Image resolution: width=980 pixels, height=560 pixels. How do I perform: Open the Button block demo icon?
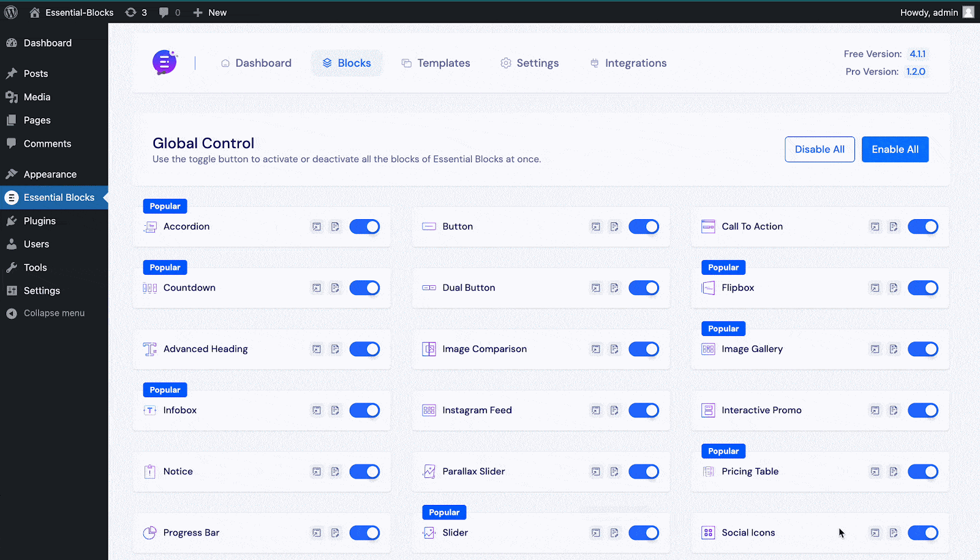[x=596, y=226]
